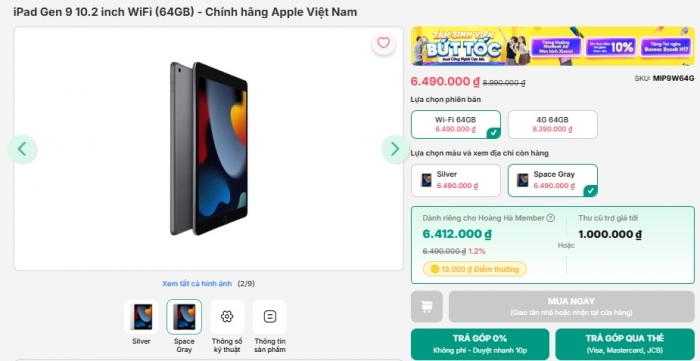This screenshot has height=361, width=700.
Task: Choose the Silver color option
Action: pyautogui.click(x=456, y=180)
